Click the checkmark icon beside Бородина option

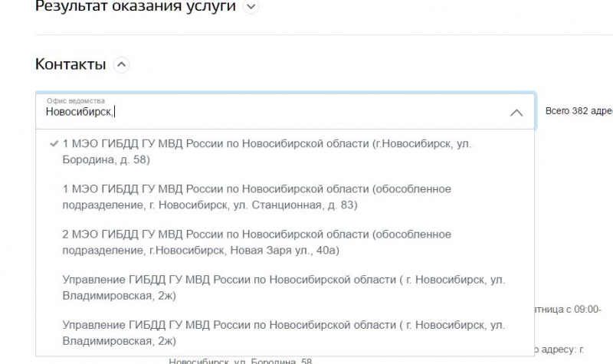(x=53, y=143)
